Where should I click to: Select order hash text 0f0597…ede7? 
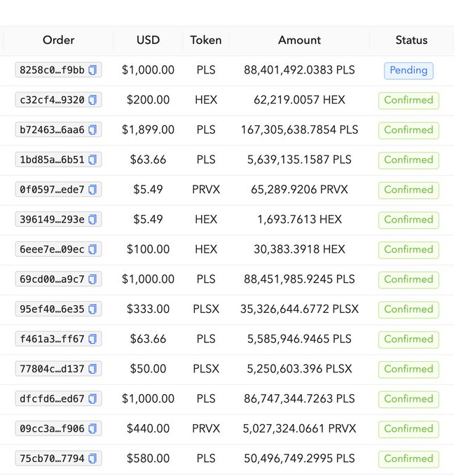pyautogui.click(x=52, y=190)
